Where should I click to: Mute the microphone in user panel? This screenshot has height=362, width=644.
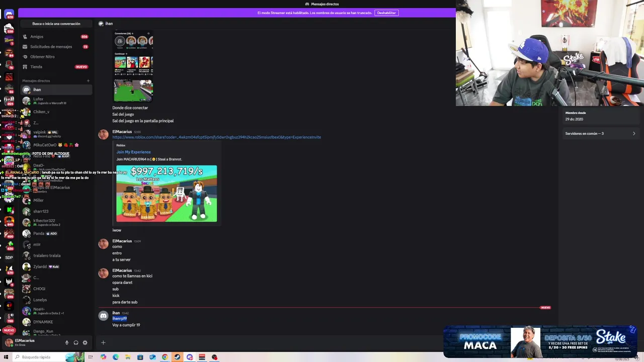66,343
